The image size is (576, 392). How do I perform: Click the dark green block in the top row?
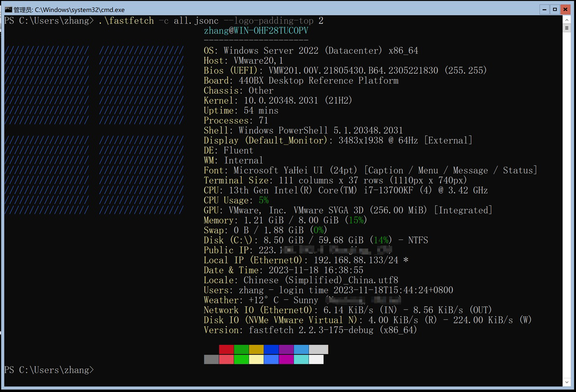tap(241, 349)
